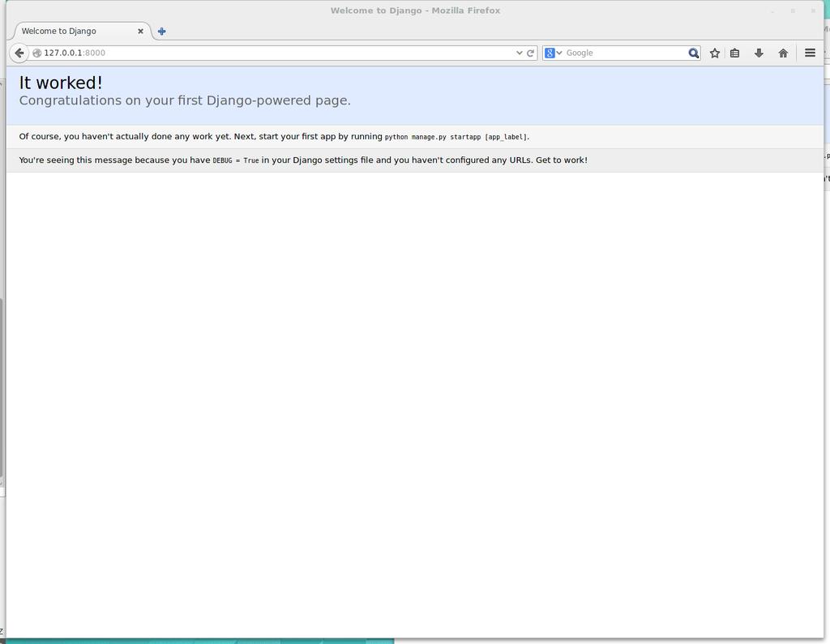Bookmark this page with the star icon
830x644 pixels.
pos(715,53)
